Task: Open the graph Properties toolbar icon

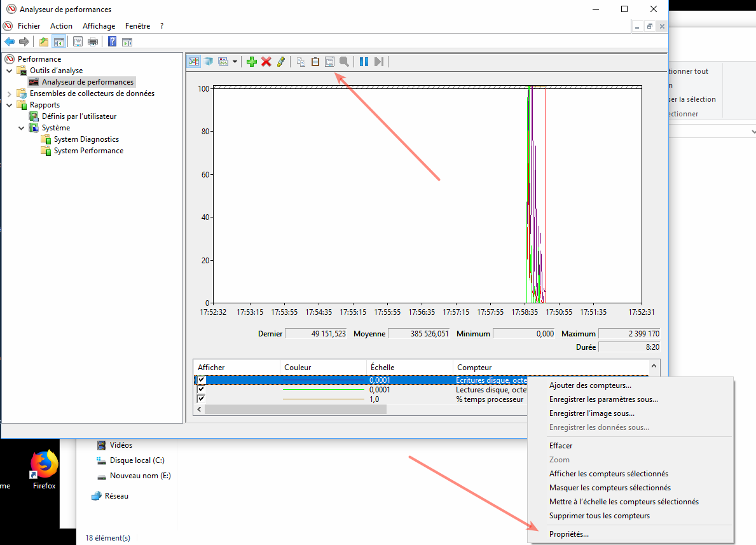Action: click(x=329, y=62)
